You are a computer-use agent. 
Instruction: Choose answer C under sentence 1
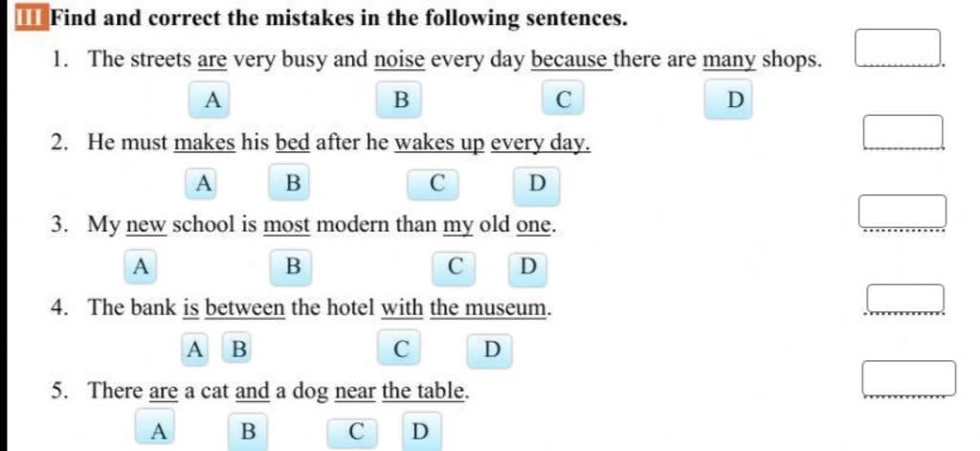click(564, 99)
